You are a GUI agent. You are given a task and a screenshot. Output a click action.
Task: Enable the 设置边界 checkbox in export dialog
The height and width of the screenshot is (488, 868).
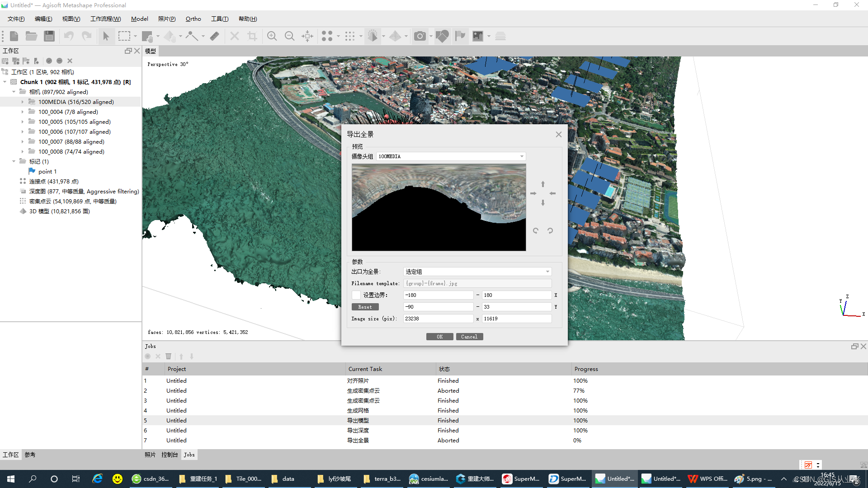356,295
